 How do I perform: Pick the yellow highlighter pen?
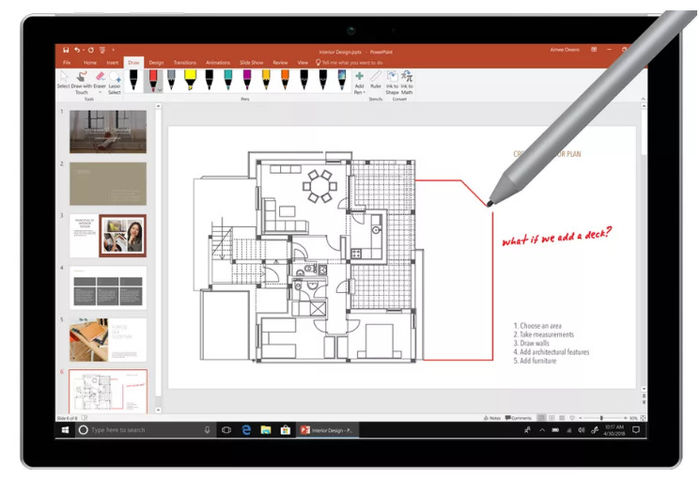(190, 78)
